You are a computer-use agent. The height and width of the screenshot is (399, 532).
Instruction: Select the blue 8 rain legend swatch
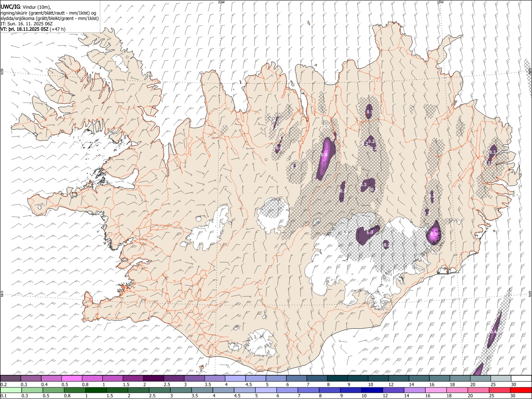pyautogui.click(x=329, y=390)
